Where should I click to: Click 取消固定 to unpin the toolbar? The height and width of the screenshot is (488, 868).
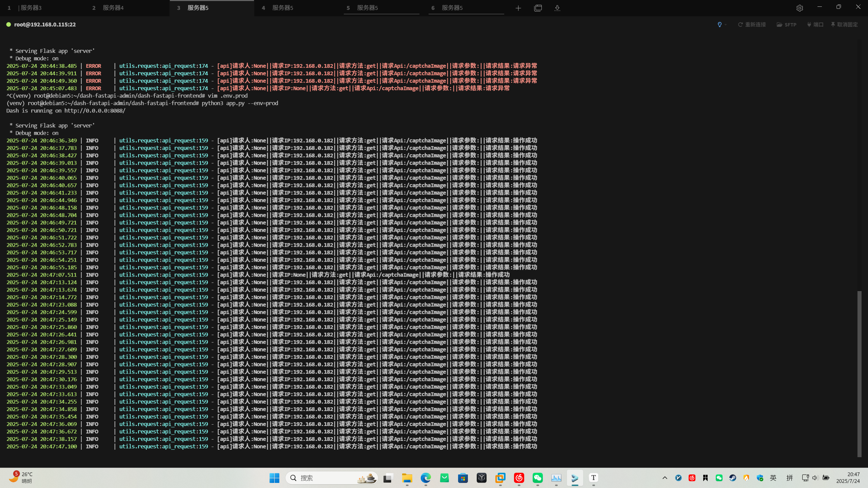click(844, 24)
